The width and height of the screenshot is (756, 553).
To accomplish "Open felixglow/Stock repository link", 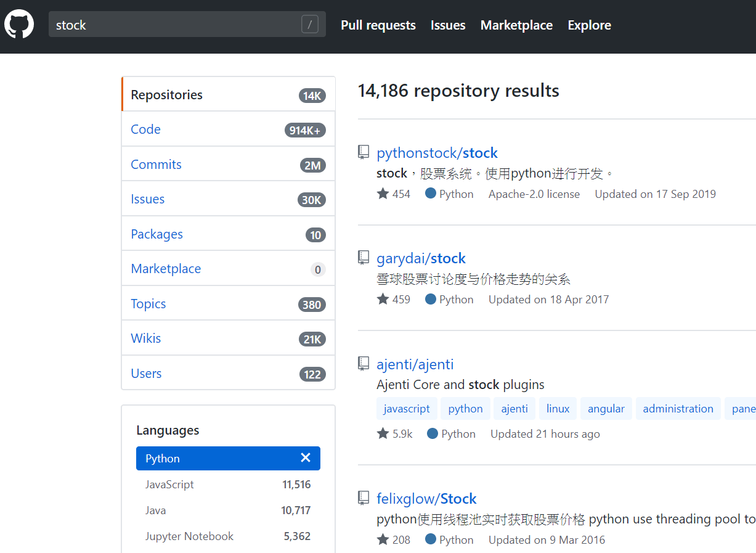I will [426, 499].
